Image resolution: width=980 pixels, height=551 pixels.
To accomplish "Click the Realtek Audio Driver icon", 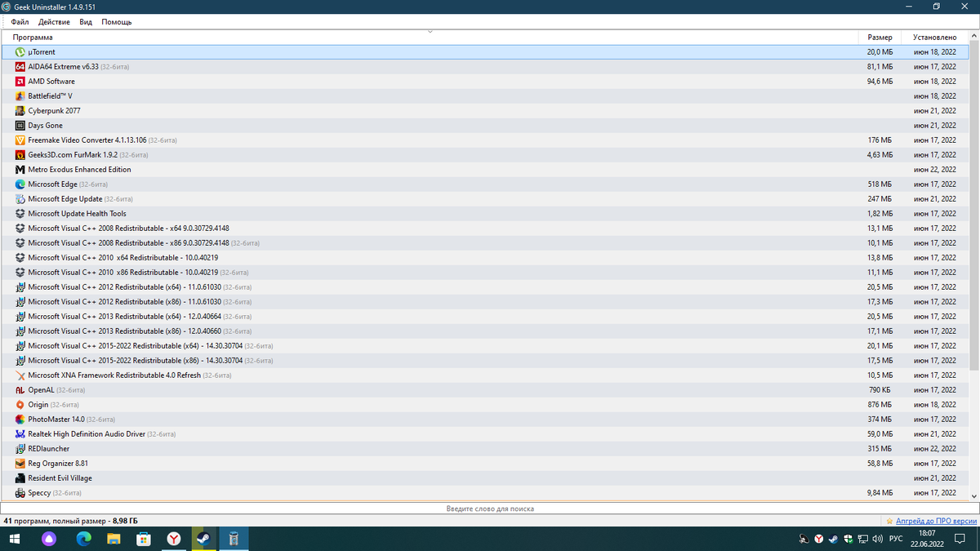I will pyautogui.click(x=20, y=434).
